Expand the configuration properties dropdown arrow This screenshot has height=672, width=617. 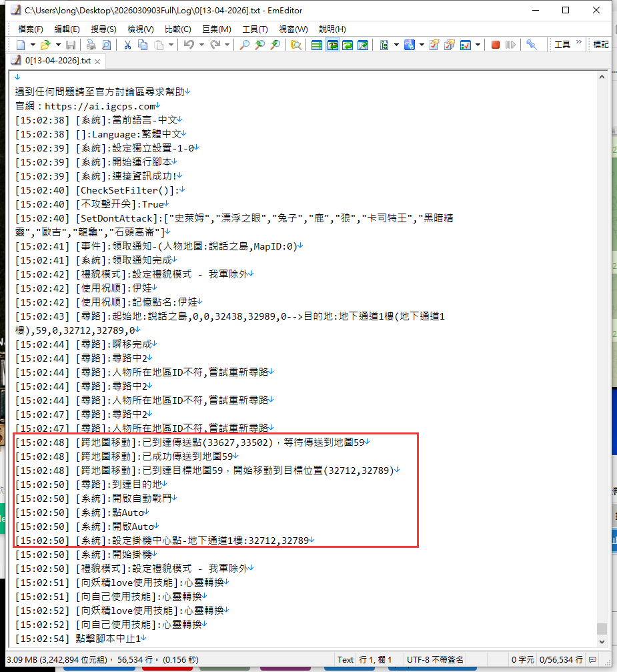[x=422, y=45]
